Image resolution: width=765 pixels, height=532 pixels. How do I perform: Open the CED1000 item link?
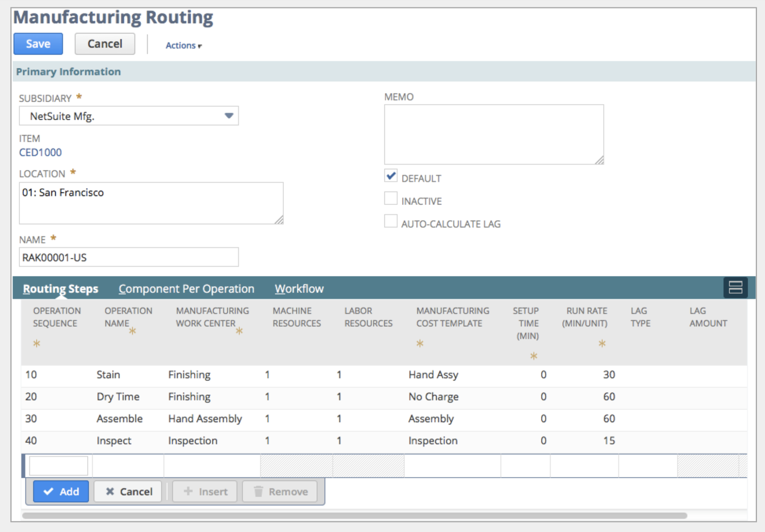(40, 152)
